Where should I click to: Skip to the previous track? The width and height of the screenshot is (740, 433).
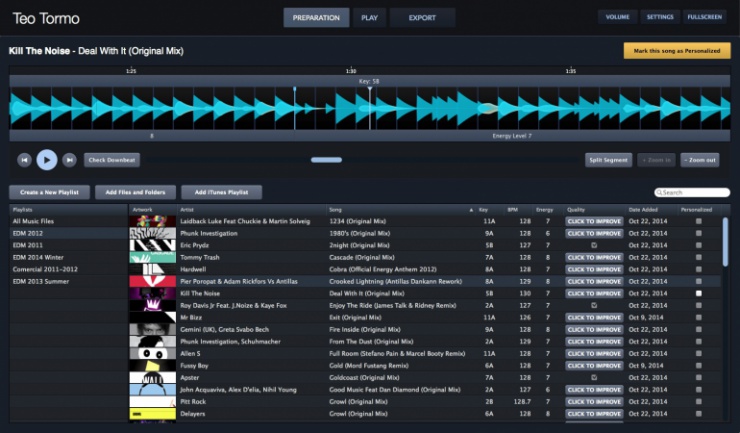[24, 159]
